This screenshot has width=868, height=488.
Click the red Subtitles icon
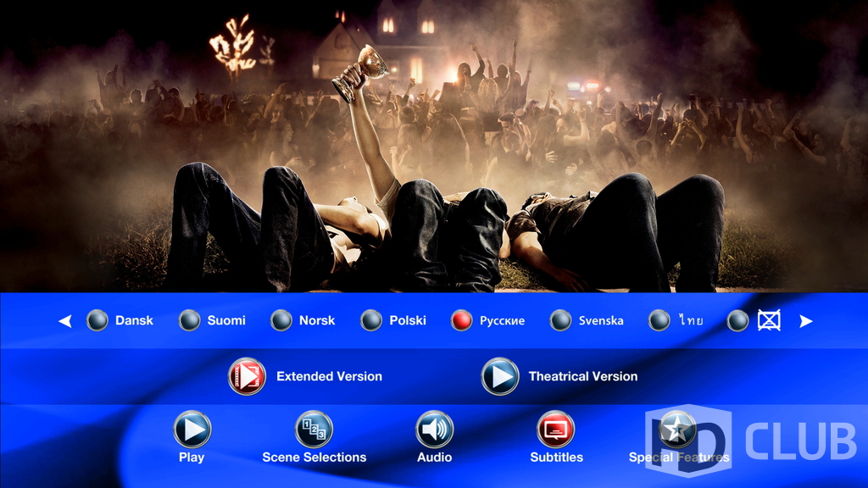click(556, 429)
